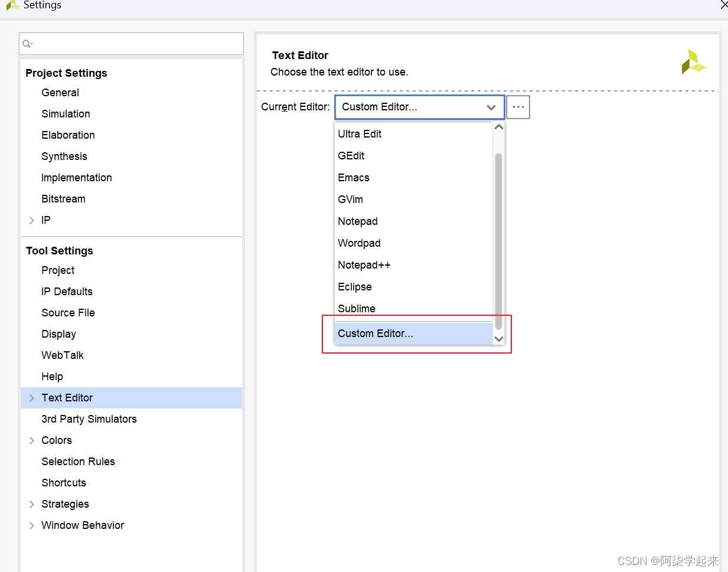Choose Sublime from the editor list

[413, 309]
